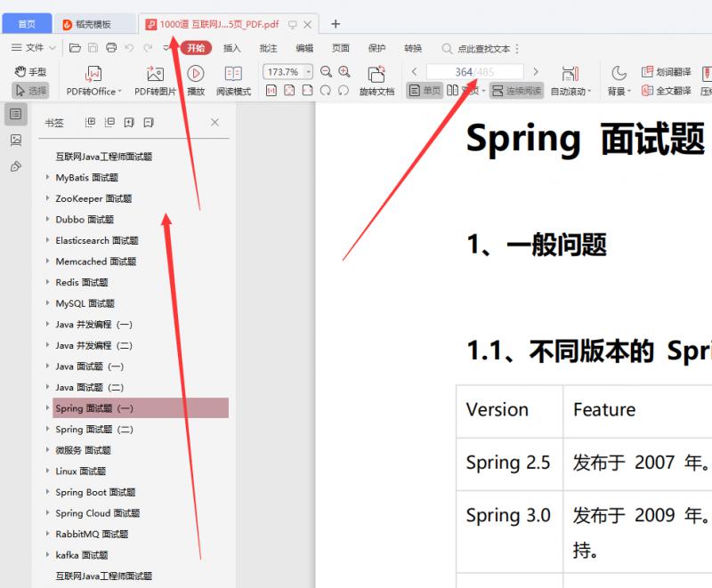The image size is (712, 588).
Task: Select the hand tool 手型
Action: (x=30, y=72)
